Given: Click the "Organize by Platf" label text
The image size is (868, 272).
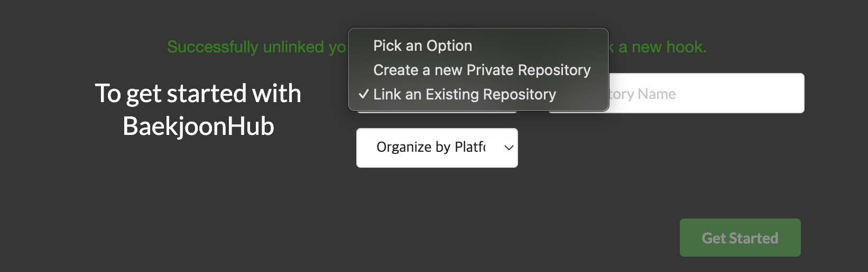Looking at the screenshot, I should click(x=430, y=147).
